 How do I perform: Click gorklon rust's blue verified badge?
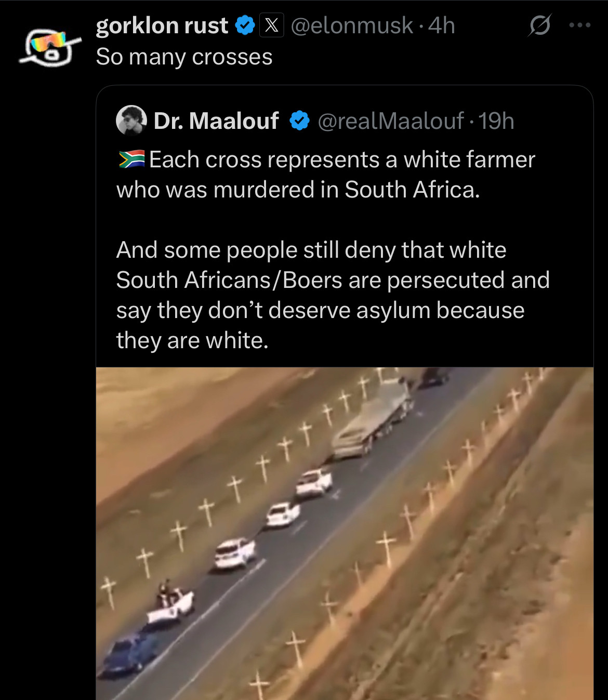(245, 25)
